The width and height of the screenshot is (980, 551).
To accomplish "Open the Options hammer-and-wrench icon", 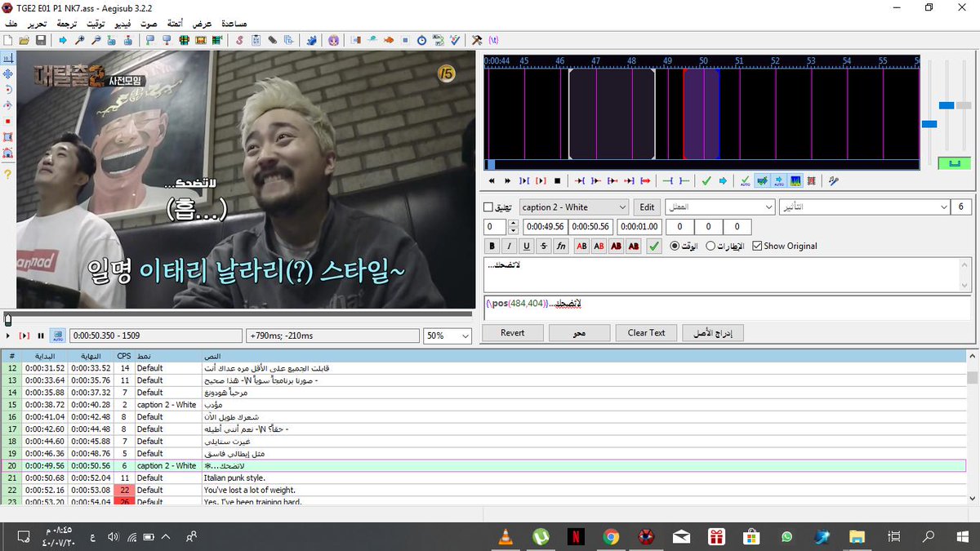I will [x=477, y=40].
